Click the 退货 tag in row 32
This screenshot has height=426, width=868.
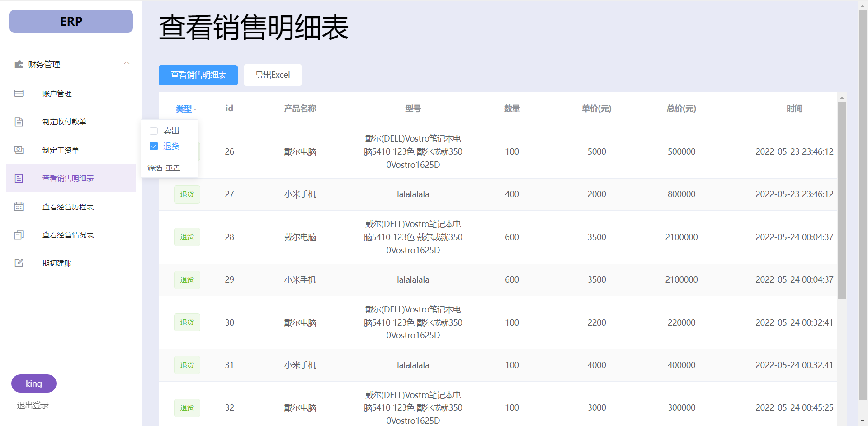(187, 408)
